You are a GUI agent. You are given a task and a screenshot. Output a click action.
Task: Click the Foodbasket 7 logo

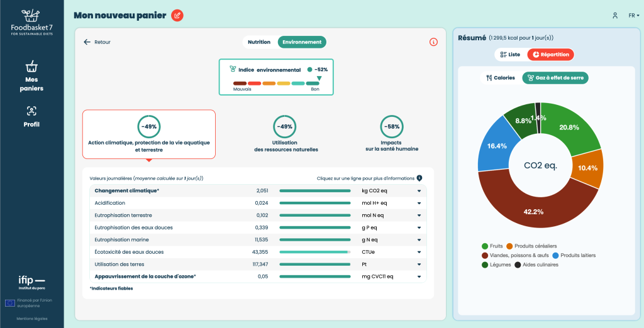(31, 21)
